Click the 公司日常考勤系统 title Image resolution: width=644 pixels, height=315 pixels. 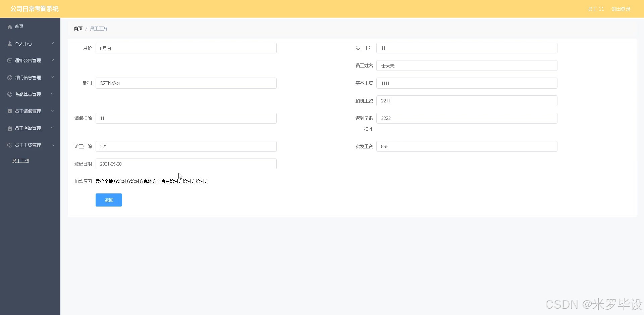coord(35,9)
